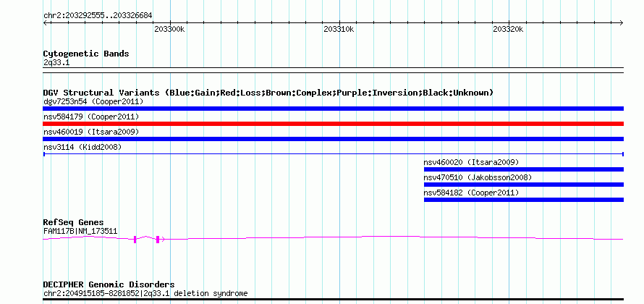Click the black DECIPHER deletion syndrome bar
Viewport: 644px width, 304px height.
[333, 300]
